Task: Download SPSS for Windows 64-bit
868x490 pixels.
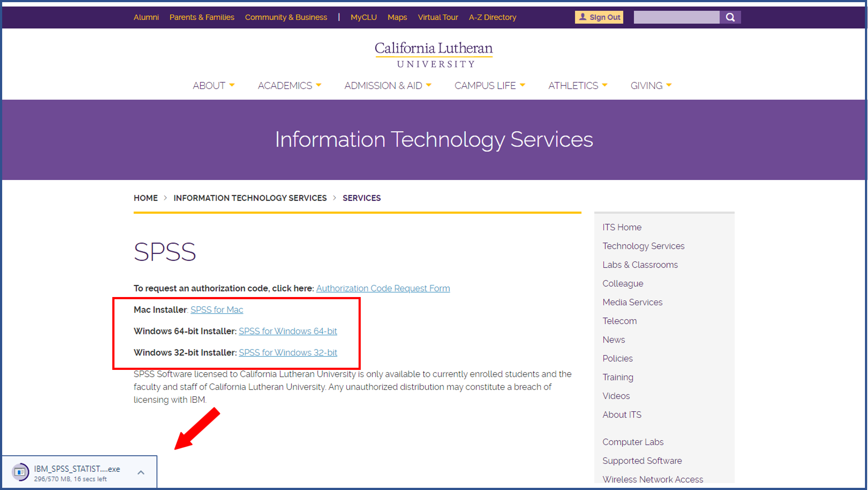Action: (288, 331)
